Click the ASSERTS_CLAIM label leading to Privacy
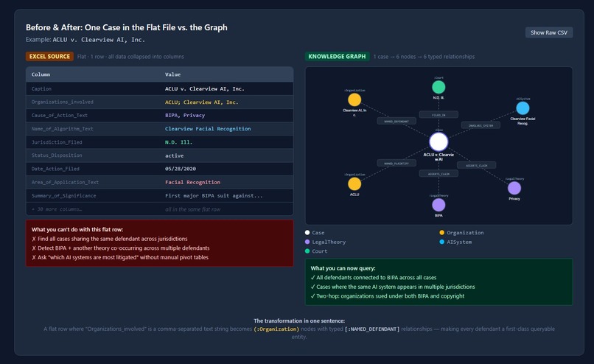 476,165
